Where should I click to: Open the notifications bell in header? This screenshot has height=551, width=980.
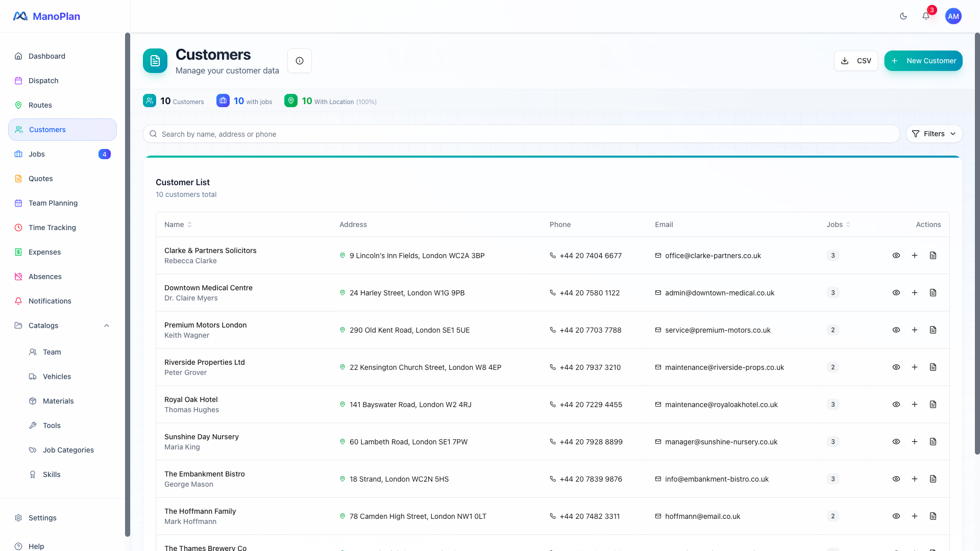point(926,16)
